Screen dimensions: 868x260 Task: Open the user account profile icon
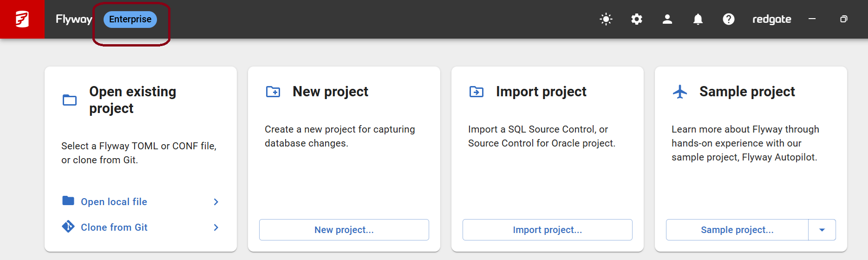667,19
